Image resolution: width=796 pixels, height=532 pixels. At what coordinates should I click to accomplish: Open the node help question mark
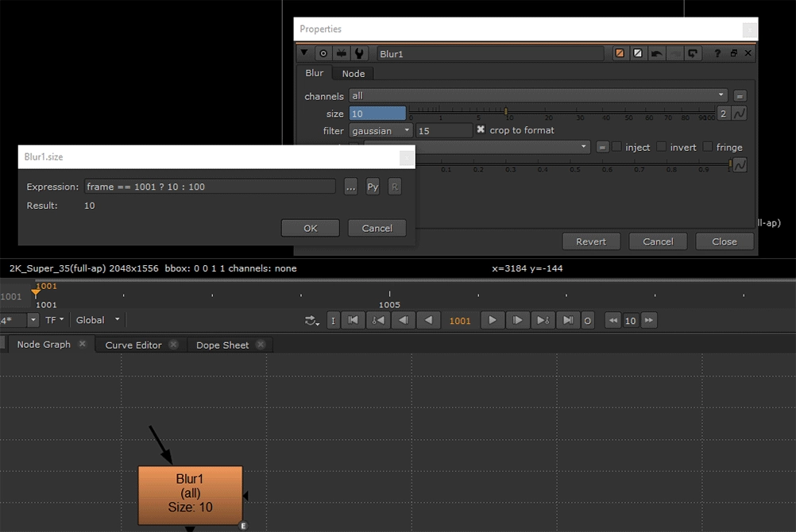click(717, 53)
